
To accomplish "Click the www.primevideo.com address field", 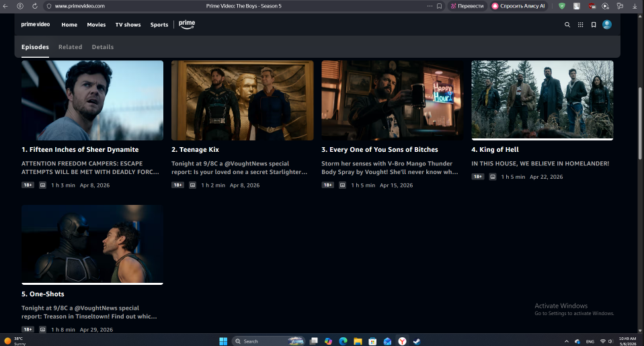I will coord(80,6).
